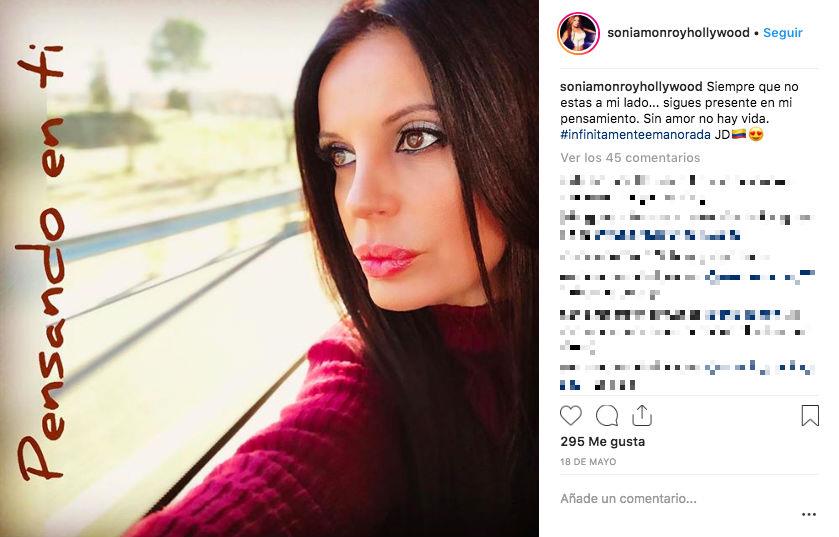Click the main photo of the post
Image resolution: width=839 pixels, height=537 pixels.
(x=269, y=268)
